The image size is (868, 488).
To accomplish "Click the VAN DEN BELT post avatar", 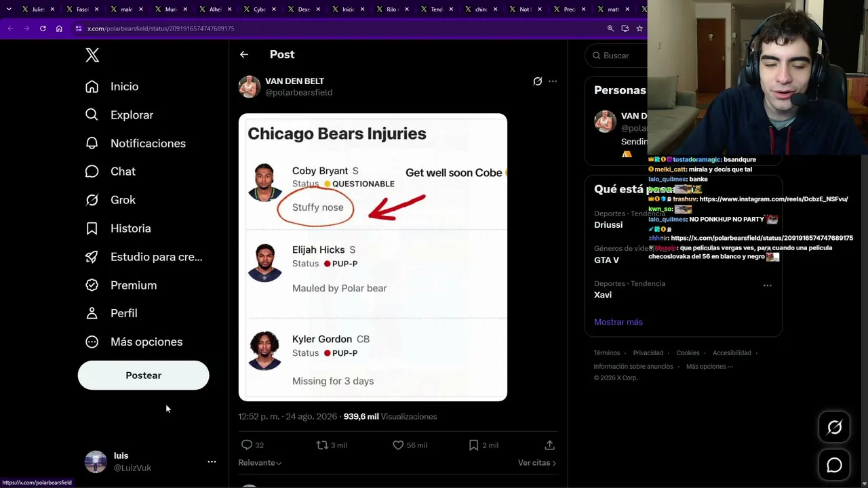I will click(x=250, y=87).
